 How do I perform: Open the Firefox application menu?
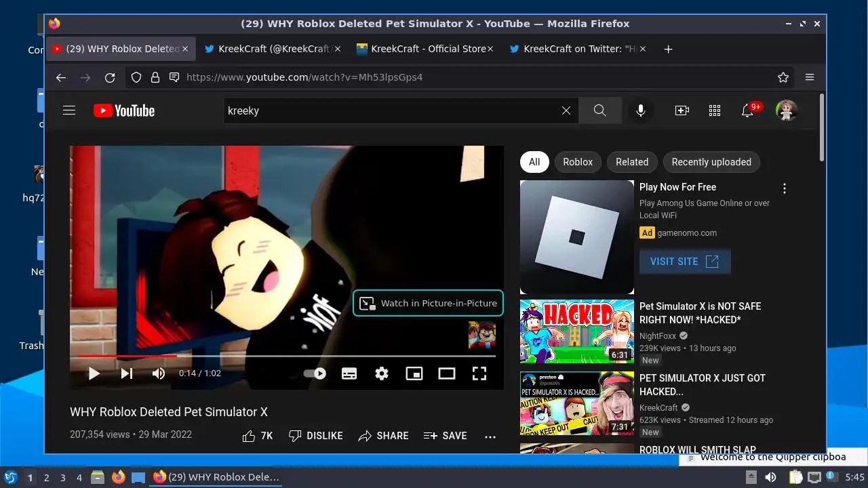[x=810, y=77]
